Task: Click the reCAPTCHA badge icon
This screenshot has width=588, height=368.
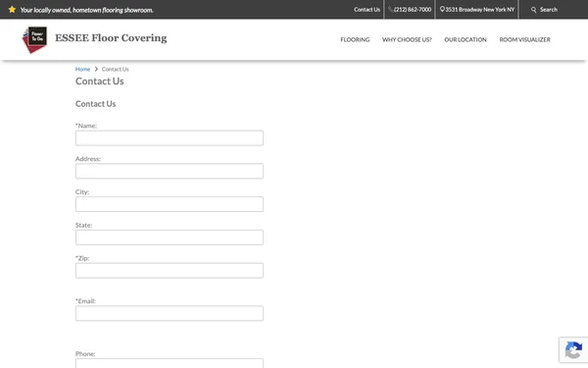Action: click(573, 349)
